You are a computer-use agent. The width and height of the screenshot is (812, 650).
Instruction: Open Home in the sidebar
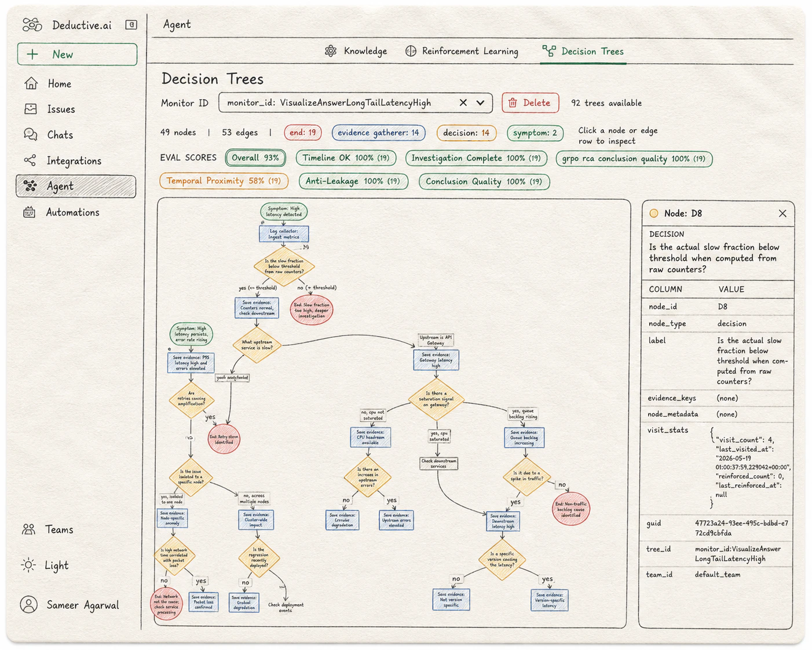[x=48, y=83]
